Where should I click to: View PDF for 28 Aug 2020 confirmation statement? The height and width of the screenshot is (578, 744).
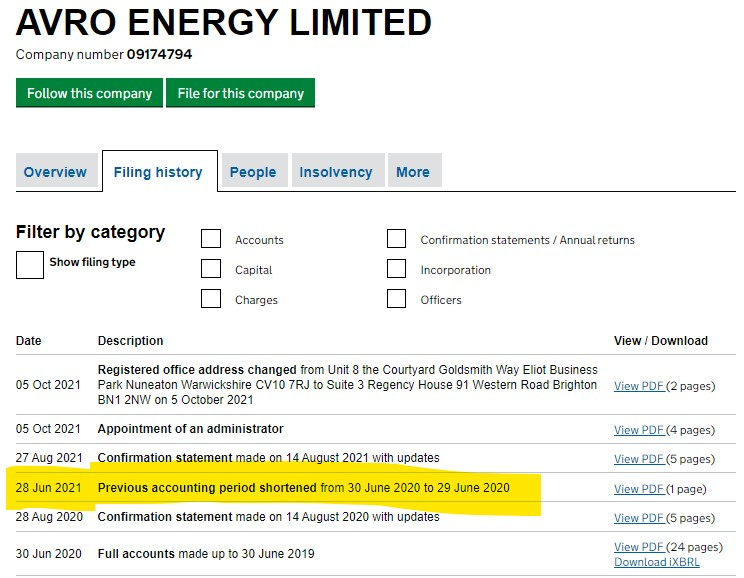pos(639,518)
